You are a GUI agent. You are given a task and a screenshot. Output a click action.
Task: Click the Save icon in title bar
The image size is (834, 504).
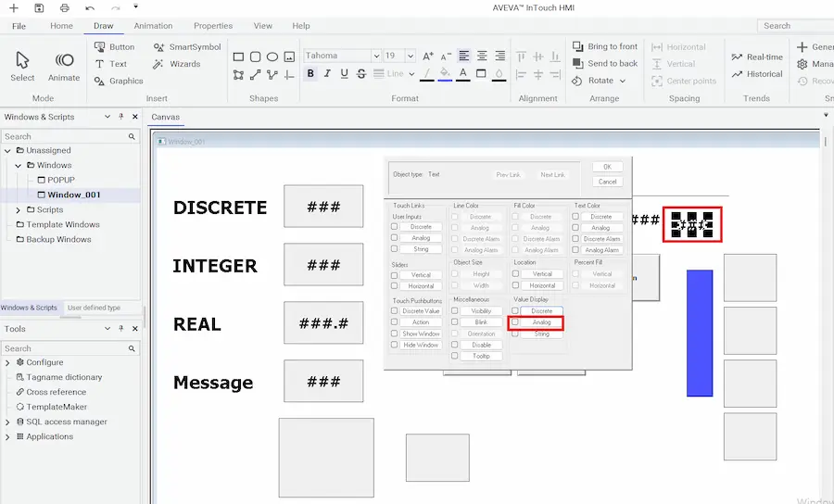pos(39,8)
